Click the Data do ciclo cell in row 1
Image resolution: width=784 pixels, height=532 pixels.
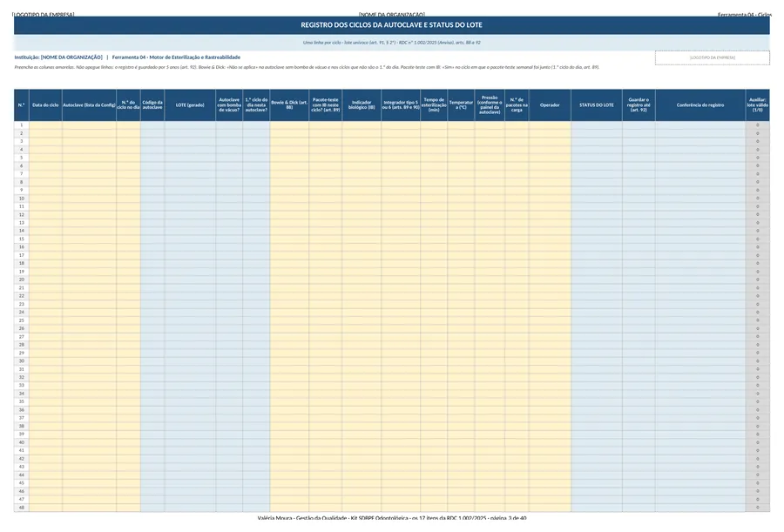pos(45,125)
